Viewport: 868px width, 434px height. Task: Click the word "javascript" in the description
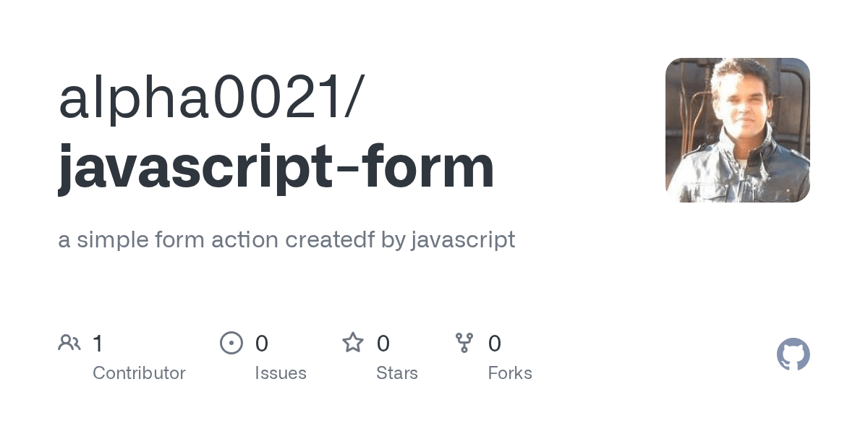point(463,239)
